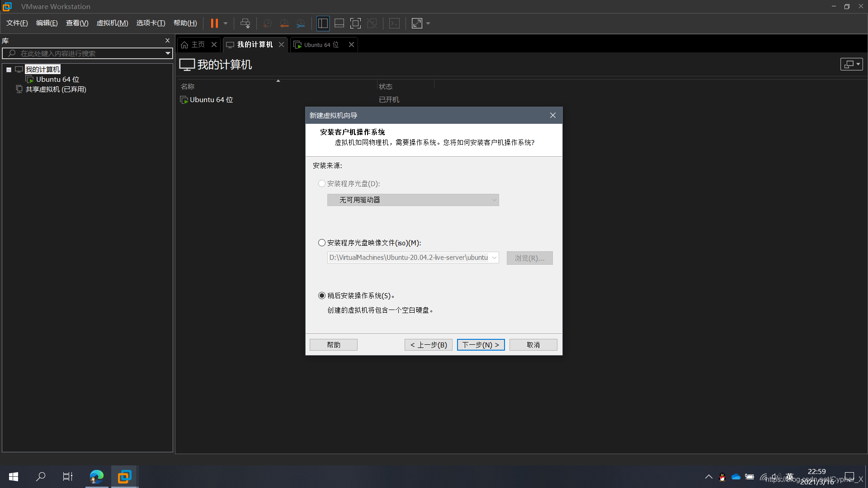Select the 安装程序光盘映像文件(iso) radio button
This screenshot has width=868, height=488.
[322, 243]
